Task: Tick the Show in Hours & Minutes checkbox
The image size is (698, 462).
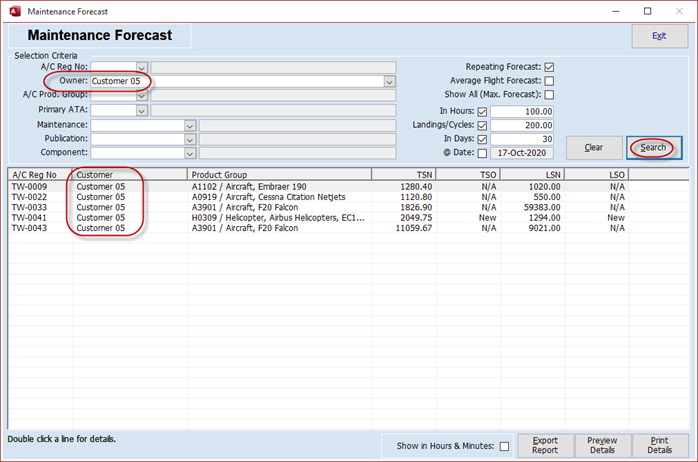Action: coord(504,446)
